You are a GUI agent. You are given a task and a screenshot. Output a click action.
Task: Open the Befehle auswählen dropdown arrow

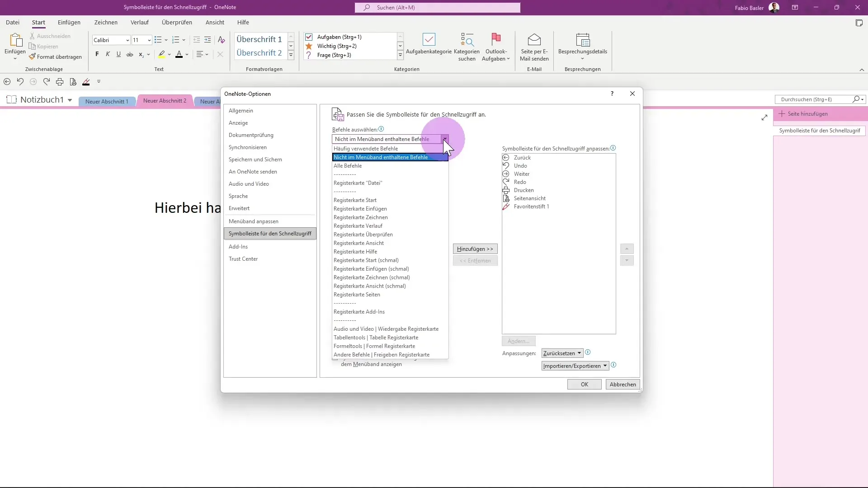pyautogui.click(x=445, y=139)
